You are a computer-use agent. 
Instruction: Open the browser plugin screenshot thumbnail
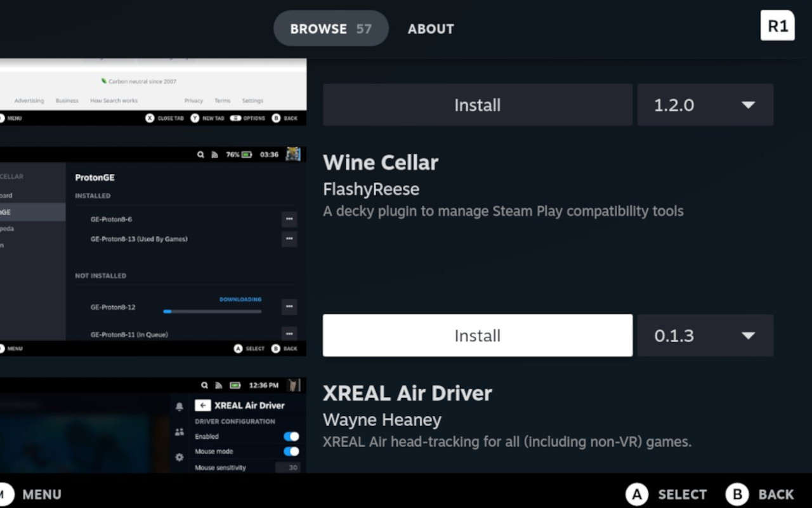(x=153, y=92)
